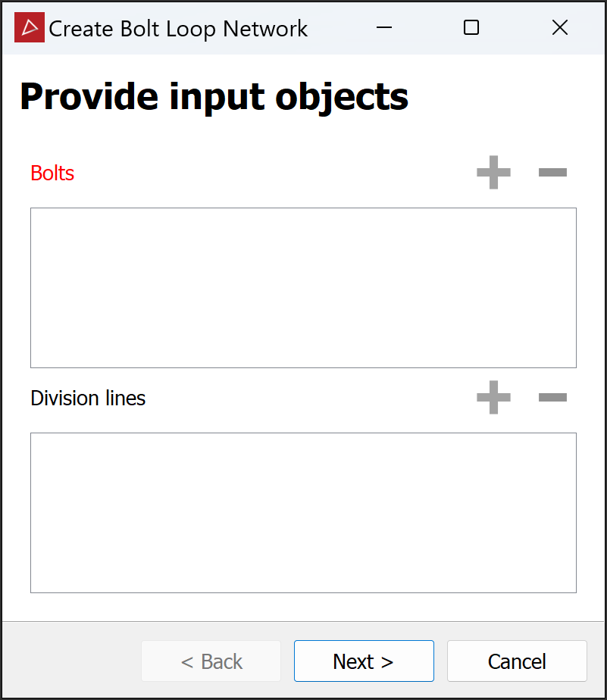
Task: Go to the previous step with < Back
Action: [211, 661]
